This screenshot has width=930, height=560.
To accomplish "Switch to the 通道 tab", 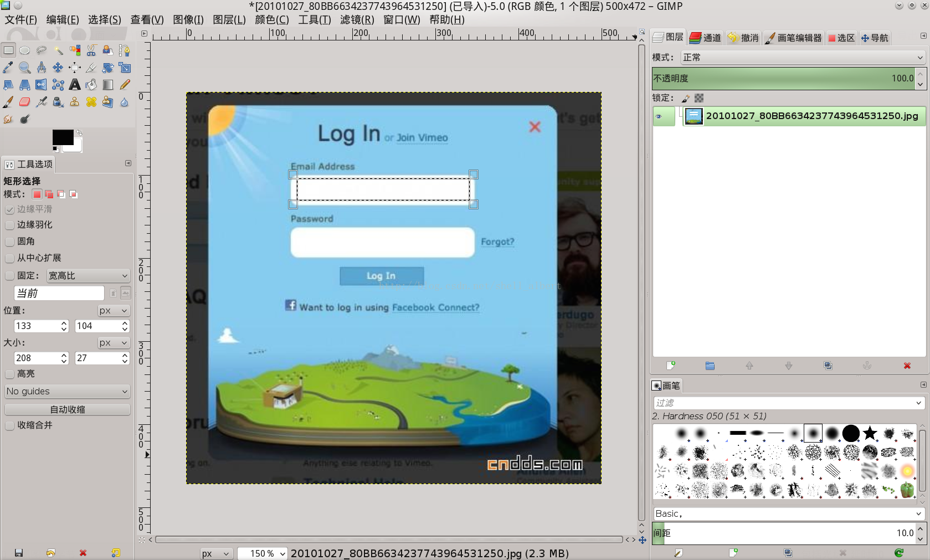I will click(x=705, y=38).
